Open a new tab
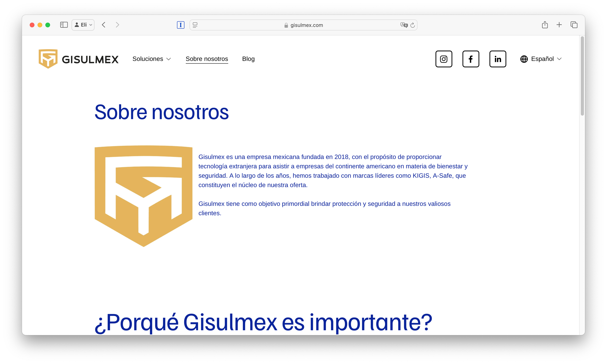The height and width of the screenshot is (364, 607). (x=559, y=25)
